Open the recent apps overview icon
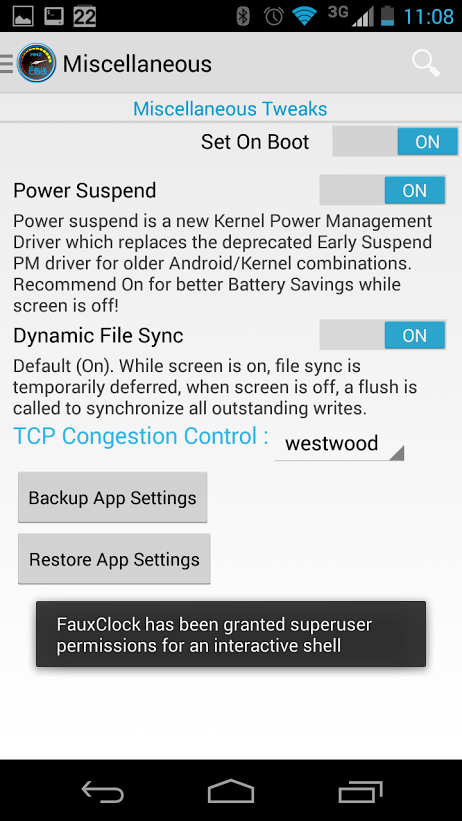 (x=360, y=791)
